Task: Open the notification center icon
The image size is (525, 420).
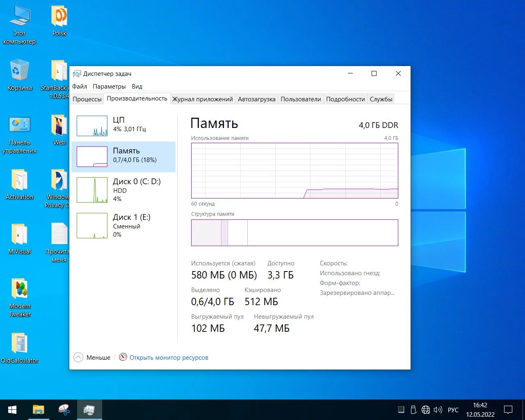Action: (508, 410)
